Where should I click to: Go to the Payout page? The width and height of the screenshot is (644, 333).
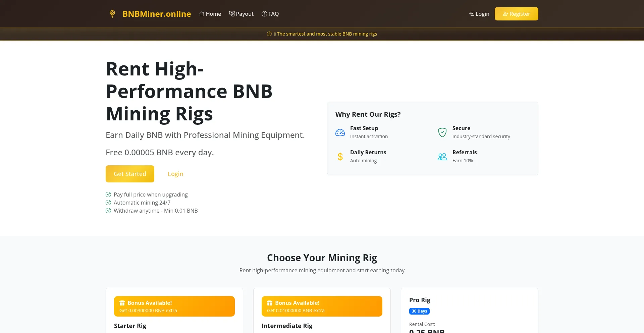click(241, 14)
